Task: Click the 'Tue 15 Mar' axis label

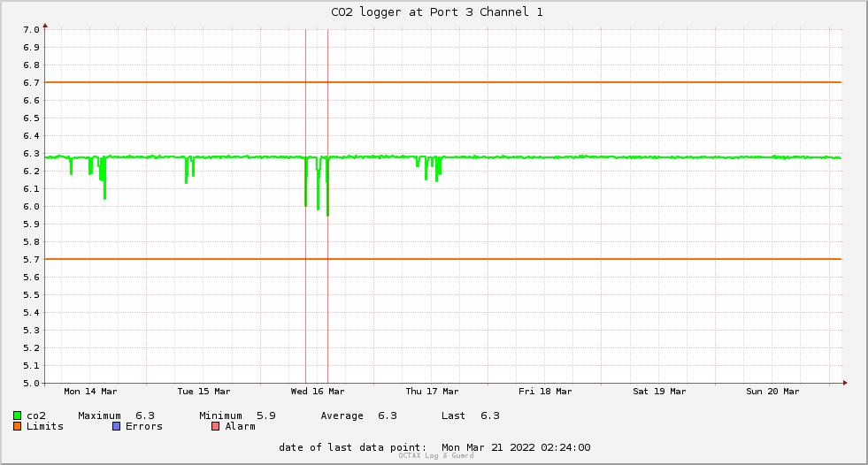Action: 204,392
